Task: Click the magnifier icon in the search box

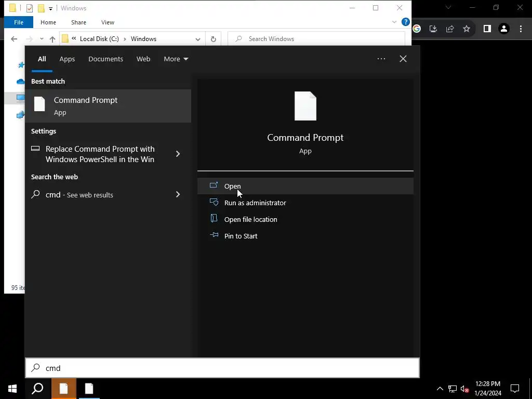Action: (36, 368)
